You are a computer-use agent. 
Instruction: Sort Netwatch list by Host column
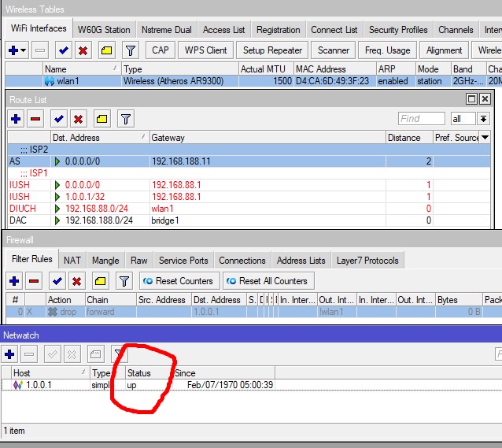[50, 373]
